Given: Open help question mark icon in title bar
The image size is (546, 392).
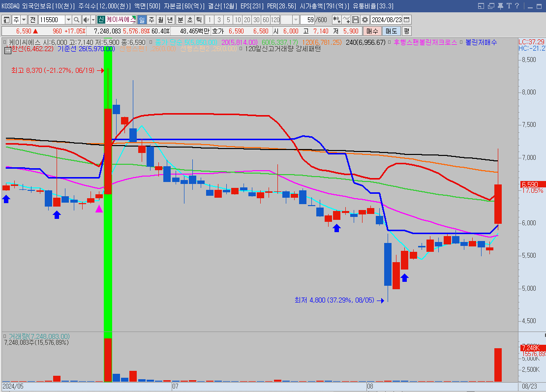Looking at the screenshot, I should point(517,6).
